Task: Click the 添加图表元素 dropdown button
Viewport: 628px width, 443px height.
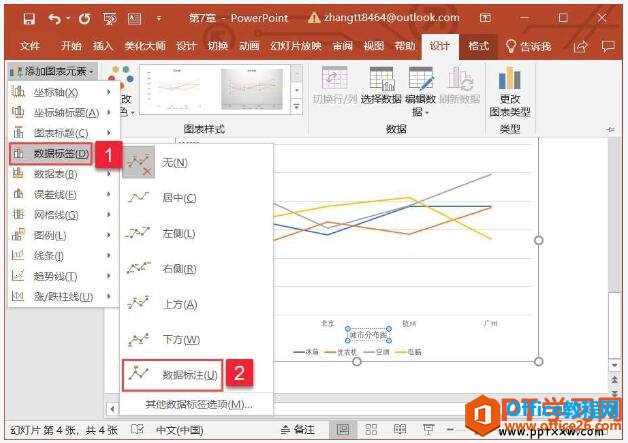Action: click(52, 71)
